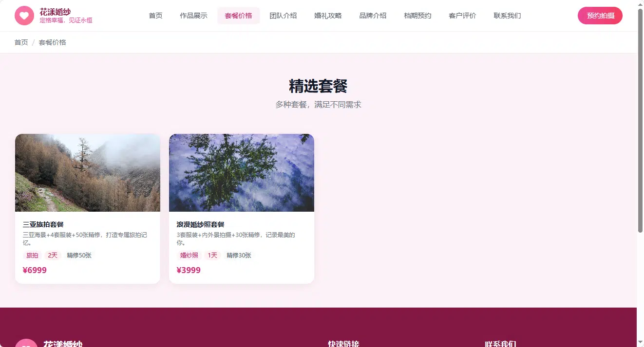Click the 三亚旅拍套餐 title

point(43,224)
